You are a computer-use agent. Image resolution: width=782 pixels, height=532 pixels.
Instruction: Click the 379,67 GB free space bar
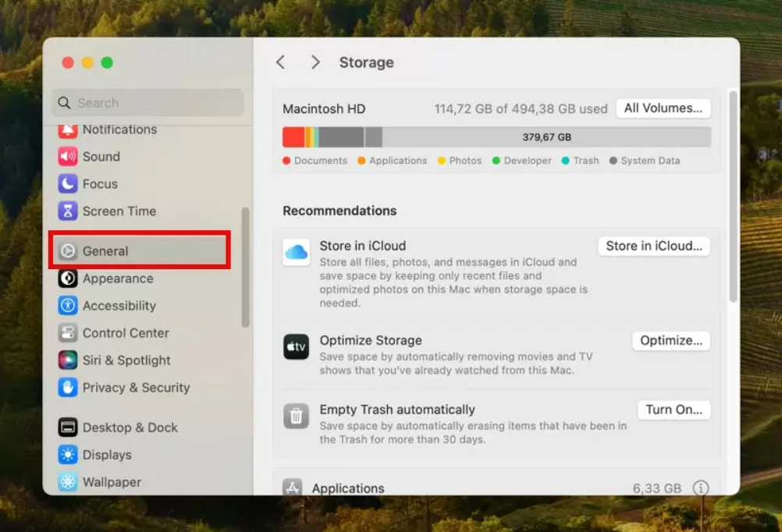coord(546,137)
